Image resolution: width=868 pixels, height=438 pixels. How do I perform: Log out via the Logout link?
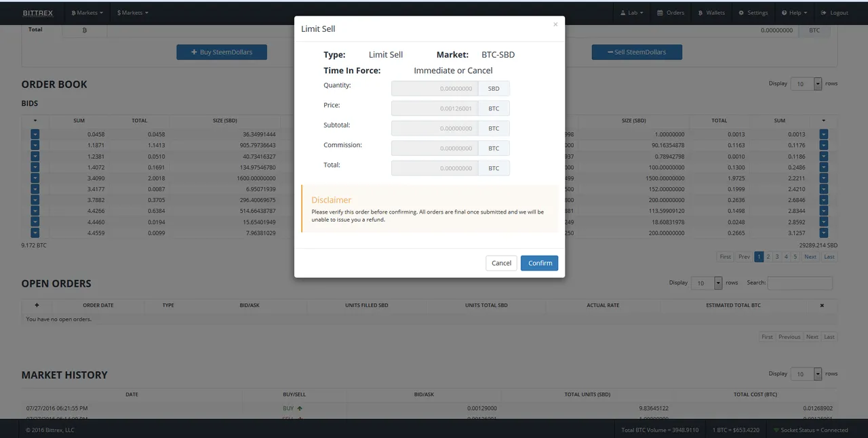coord(834,13)
